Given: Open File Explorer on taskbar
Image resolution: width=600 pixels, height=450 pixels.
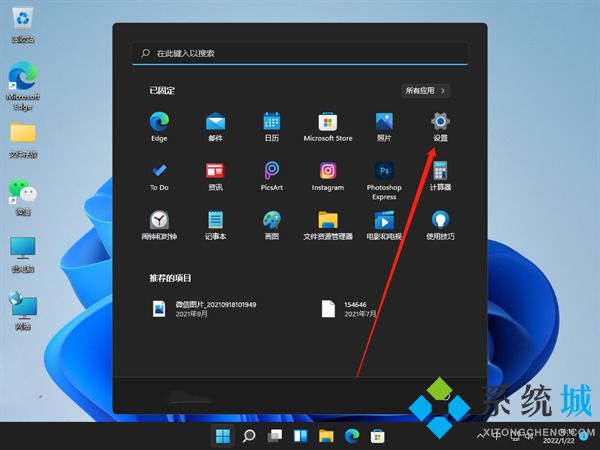Looking at the screenshot, I should (x=326, y=436).
